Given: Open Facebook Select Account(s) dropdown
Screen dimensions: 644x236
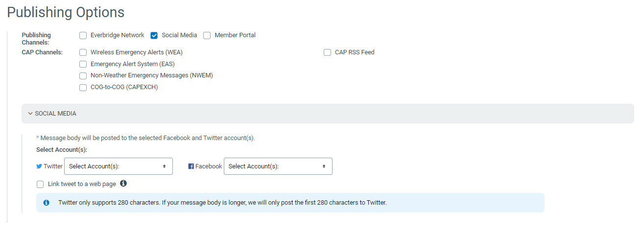Looking at the screenshot, I should point(278,166).
